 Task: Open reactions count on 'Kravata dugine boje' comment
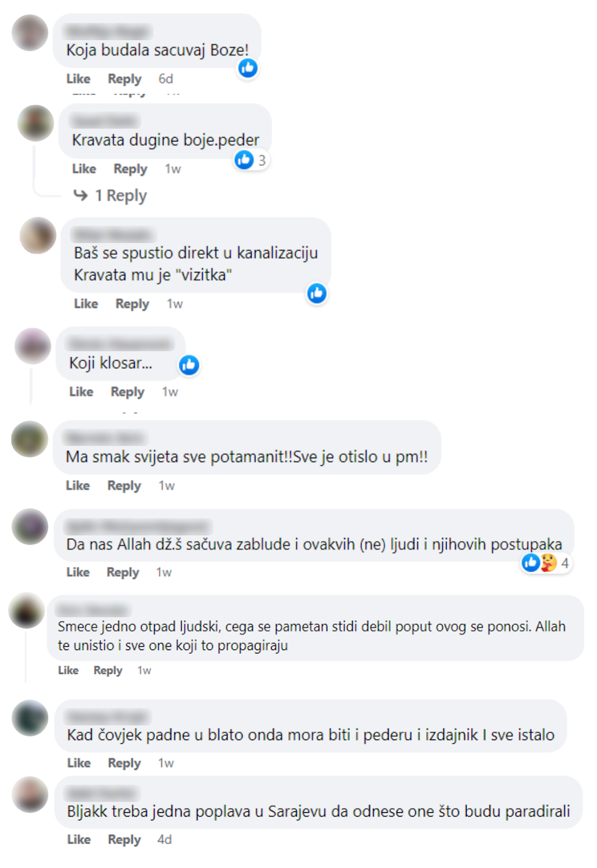[x=251, y=160]
